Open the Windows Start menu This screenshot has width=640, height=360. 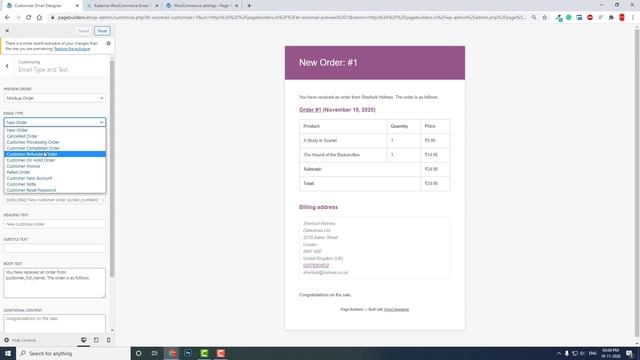8,353
